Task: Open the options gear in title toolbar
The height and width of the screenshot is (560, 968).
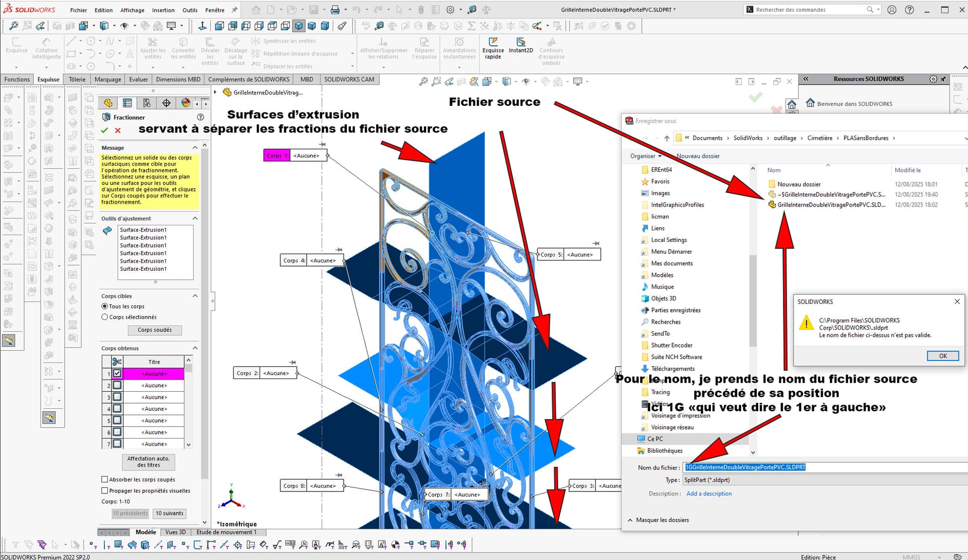Action: (450, 10)
